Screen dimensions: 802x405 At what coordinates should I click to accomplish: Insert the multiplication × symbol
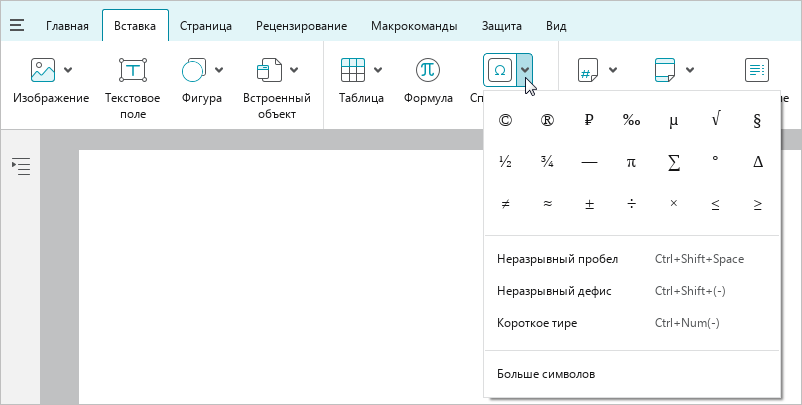pyautogui.click(x=674, y=204)
